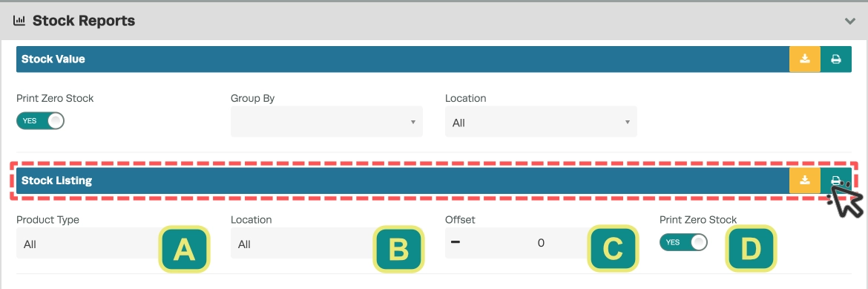Viewport: 868px width, 289px height.
Task: Print the Stock Value report
Action: (836, 59)
